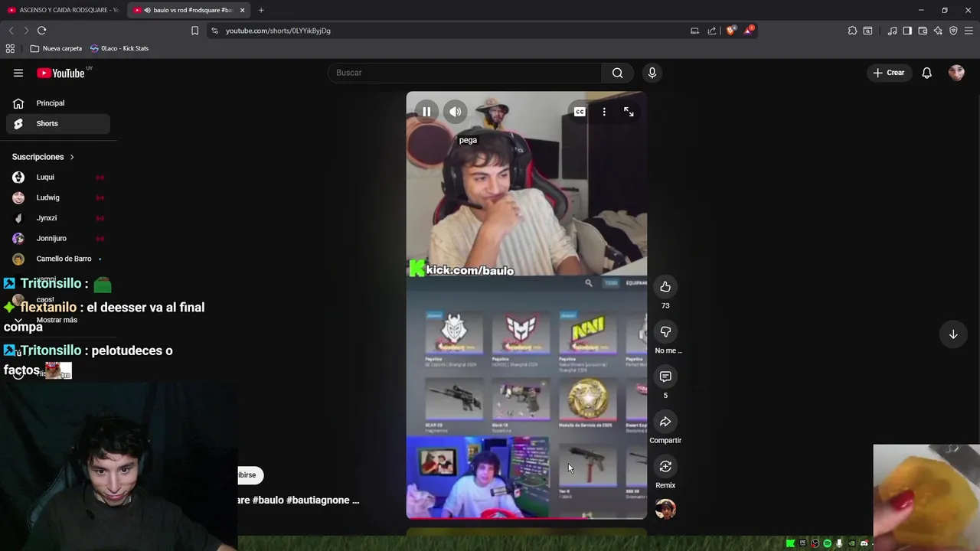
Task: Open the comments with 5 comments
Action: pyautogui.click(x=665, y=377)
